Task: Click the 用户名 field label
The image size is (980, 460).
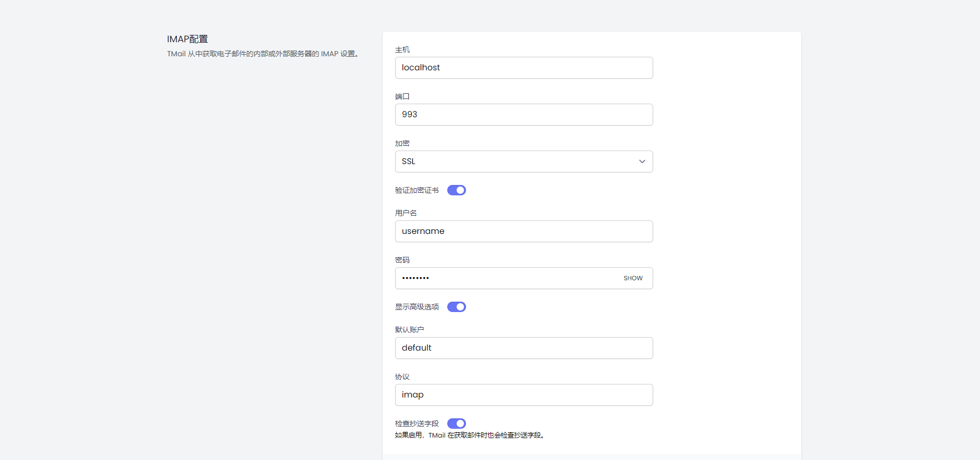Action: [x=406, y=213]
